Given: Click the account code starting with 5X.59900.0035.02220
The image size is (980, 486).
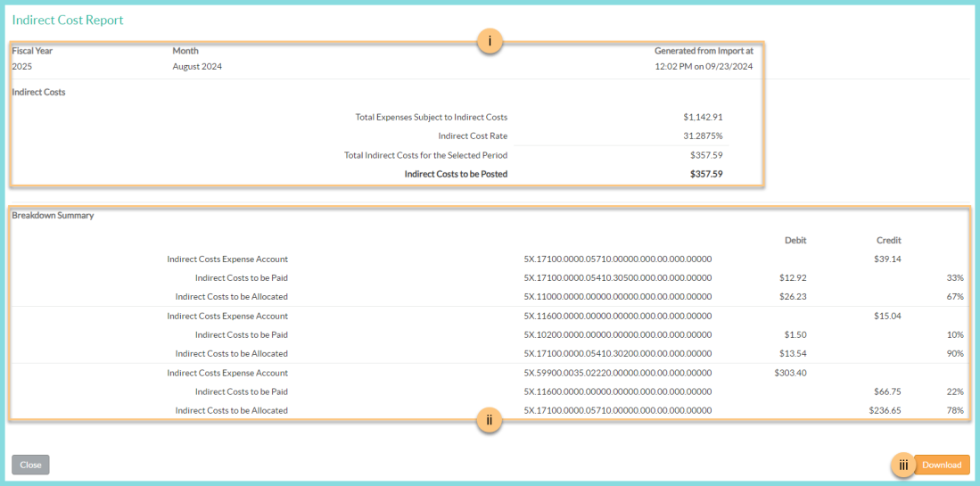Looking at the screenshot, I should click(617, 373).
